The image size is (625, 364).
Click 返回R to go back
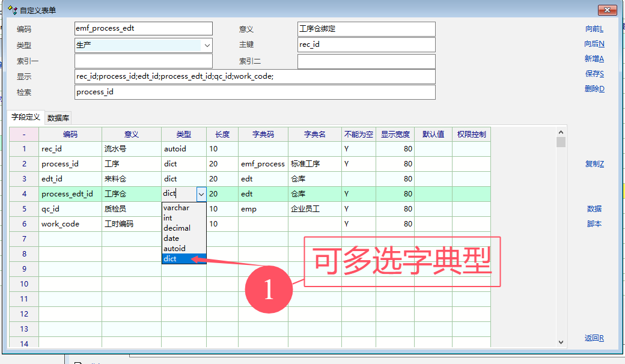pos(594,338)
